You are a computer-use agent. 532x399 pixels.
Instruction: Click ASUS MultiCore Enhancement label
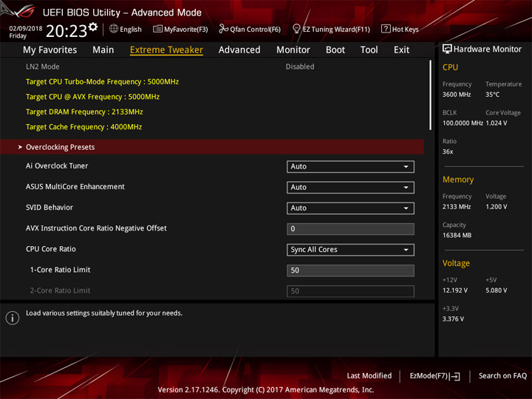(x=75, y=187)
